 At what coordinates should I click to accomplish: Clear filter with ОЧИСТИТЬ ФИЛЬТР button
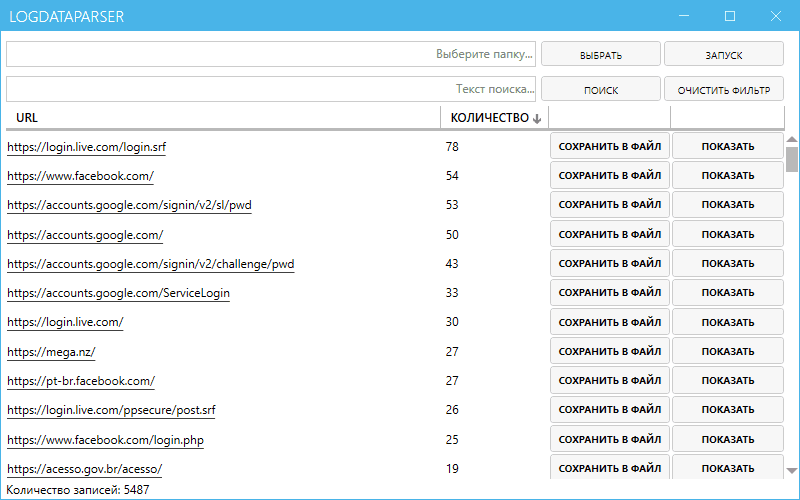click(723, 89)
